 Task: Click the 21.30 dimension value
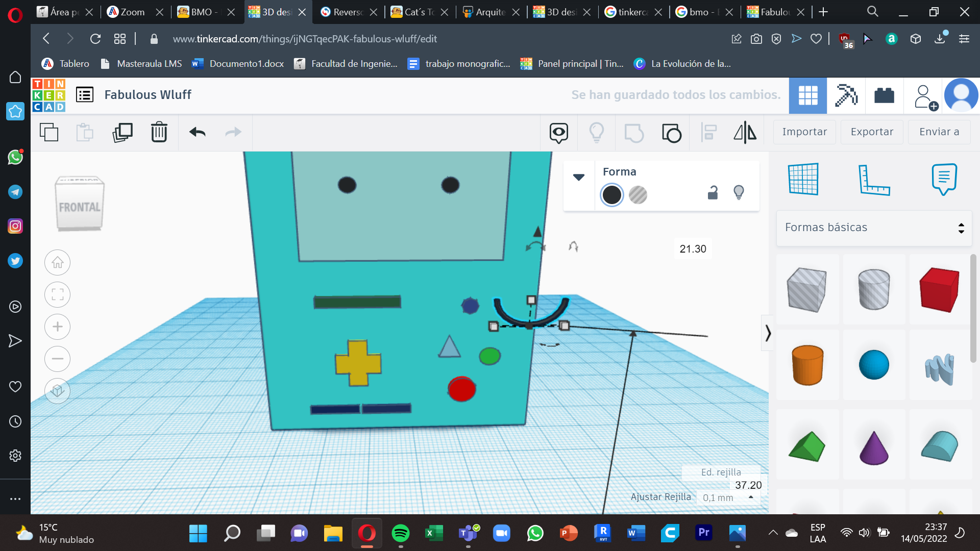693,249
